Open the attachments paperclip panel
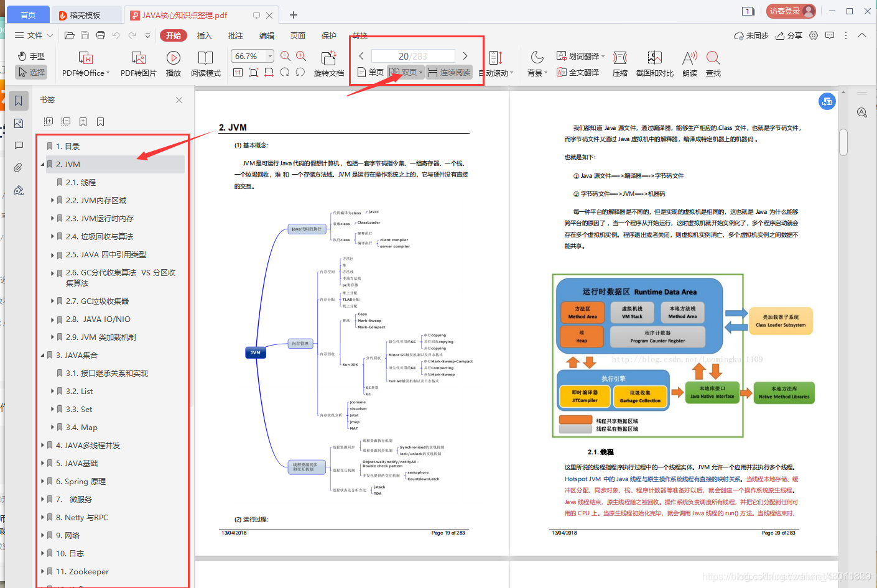This screenshot has width=877, height=588. click(x=19, y=168)
